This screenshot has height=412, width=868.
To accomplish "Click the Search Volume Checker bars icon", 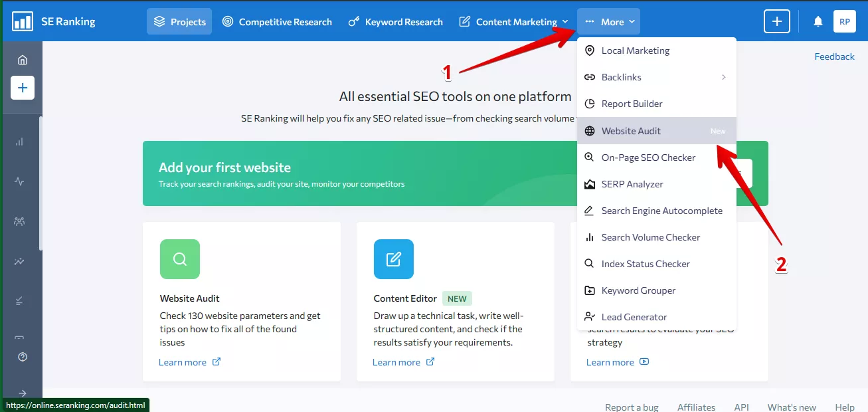I will (x=589, y=237).
